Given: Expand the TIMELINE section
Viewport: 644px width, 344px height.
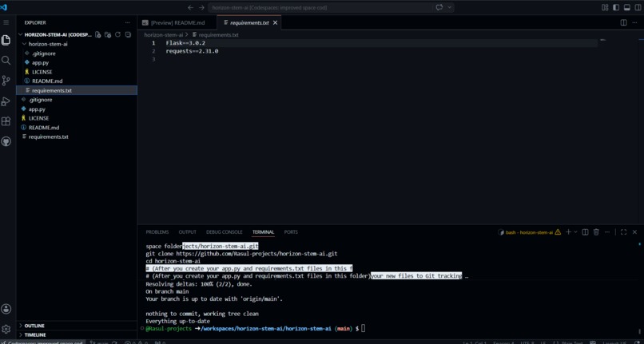Looking at the screenshot, I should 35,334.
